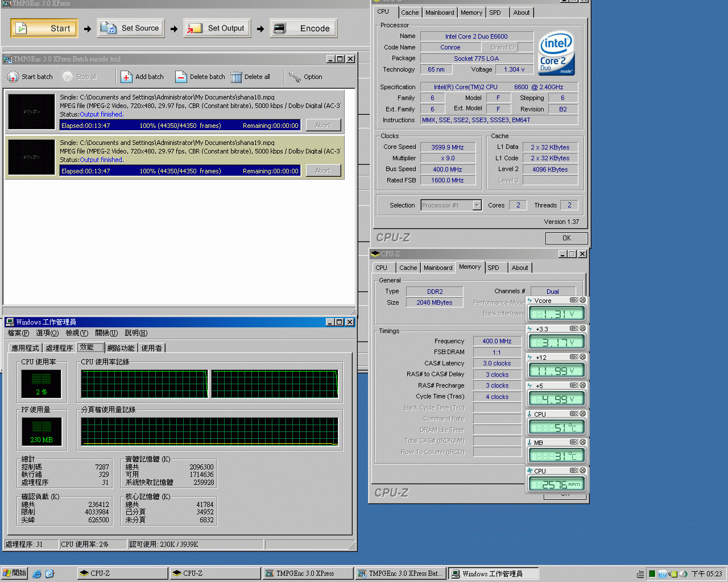The height and width of the screenshot is (582, 728).
Task: Click the Intel Core 2 Duo logo
Action: click(x=556, y=53)
